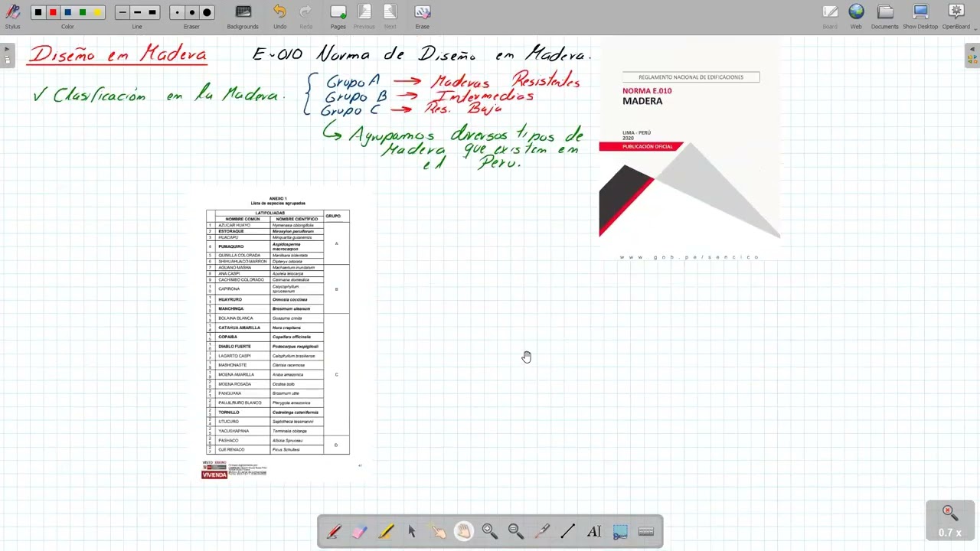This screenshot has height=551, width=980.
Task: Select the Write text tool
Action: (x=594, y=531)
